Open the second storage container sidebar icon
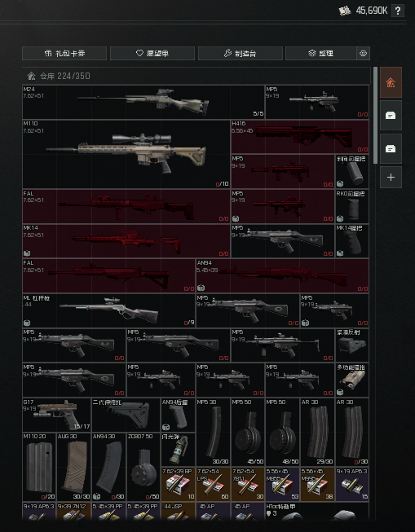Image resolution: width=415 pixels, height=532 pixels. tap(391, 148)
